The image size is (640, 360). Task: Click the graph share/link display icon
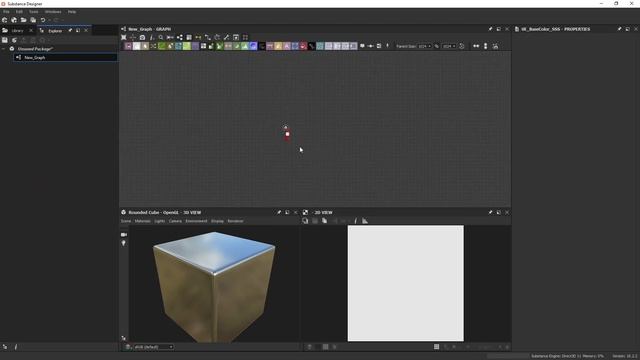tap(180, 37)
